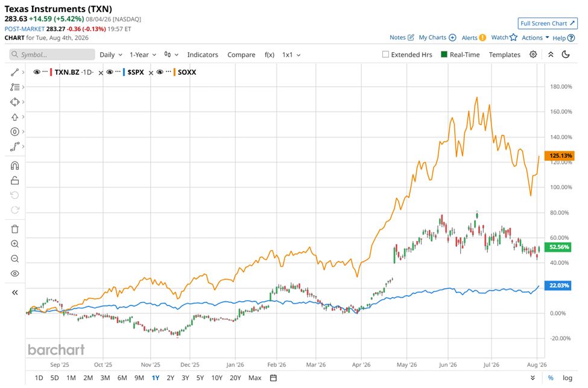
Task: Open the Notes edit icon
Action: pyautogui.click(x=411, y=37)
